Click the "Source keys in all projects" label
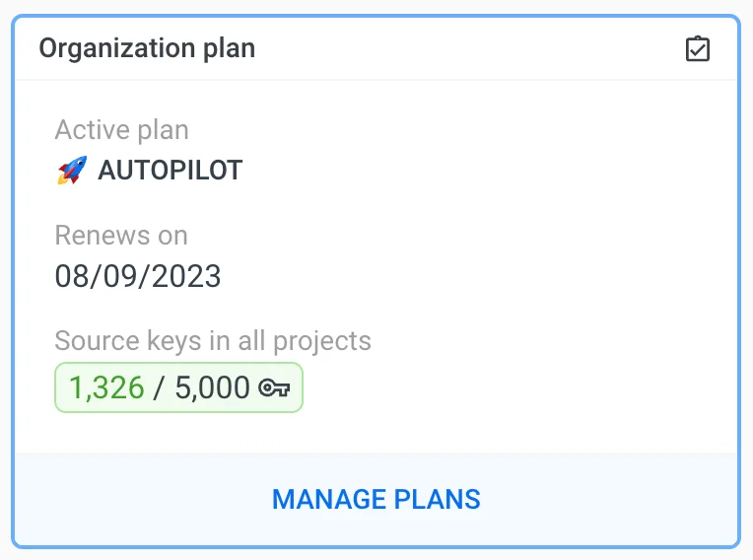 pyautogui.click(x=213, y=341)
